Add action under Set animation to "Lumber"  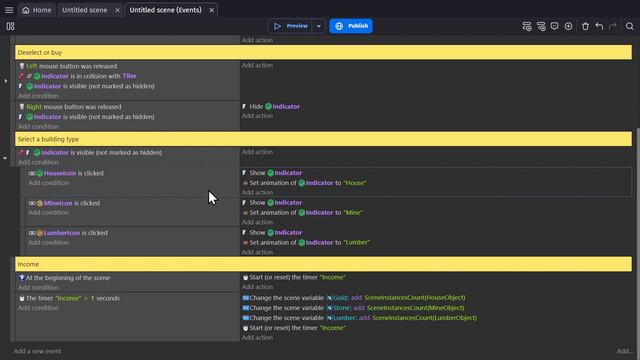click(257, 252)
